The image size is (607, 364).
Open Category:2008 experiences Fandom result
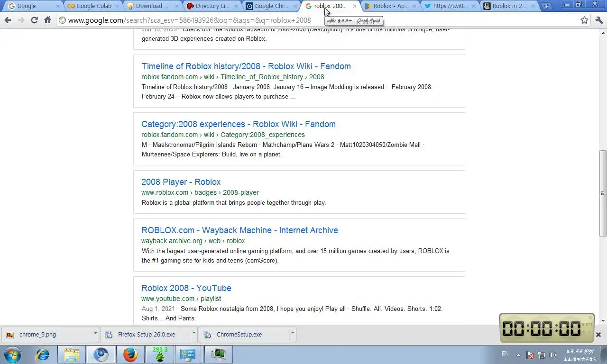pos(239,124)
